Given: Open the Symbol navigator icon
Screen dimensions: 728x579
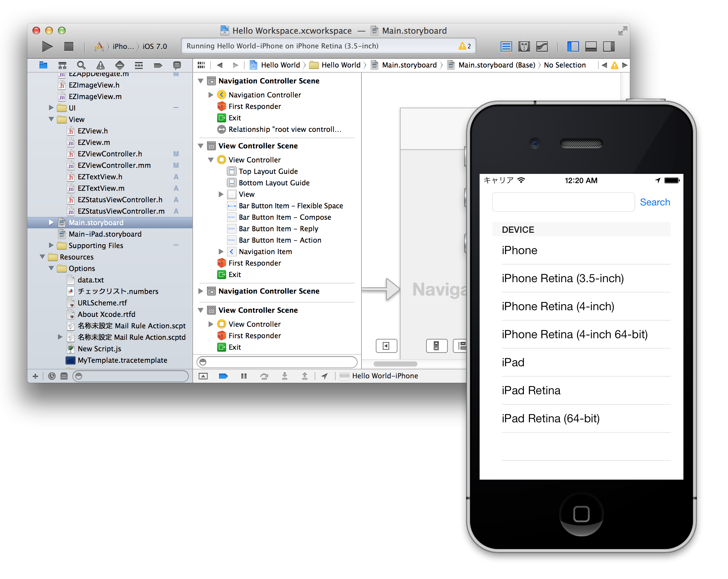Looking at the screenshot, I should [62, 65].
